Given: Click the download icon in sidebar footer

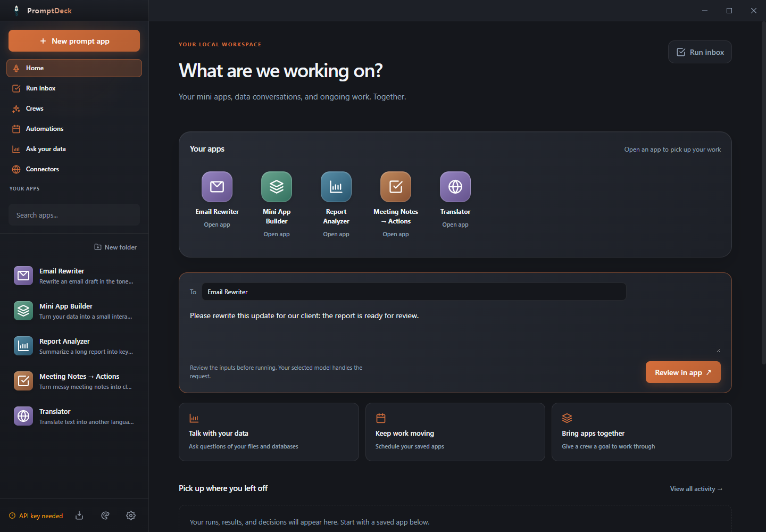Looking at the screenshot, I should 79,516.
